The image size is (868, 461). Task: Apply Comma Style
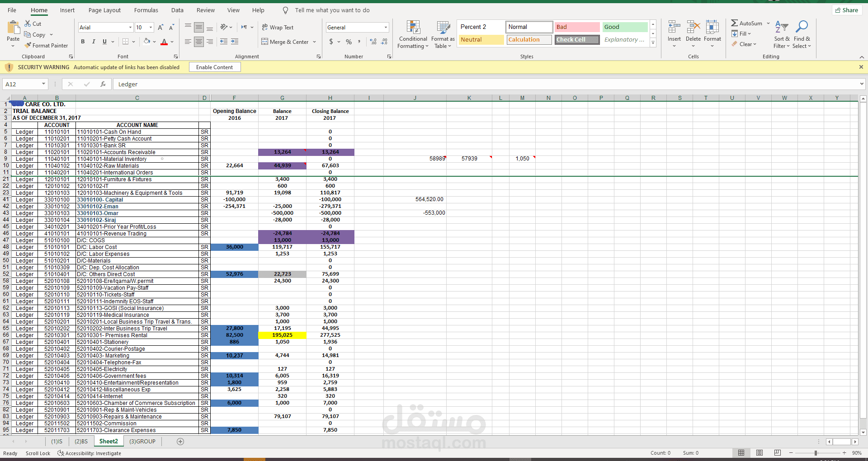[x=359, y=42]
